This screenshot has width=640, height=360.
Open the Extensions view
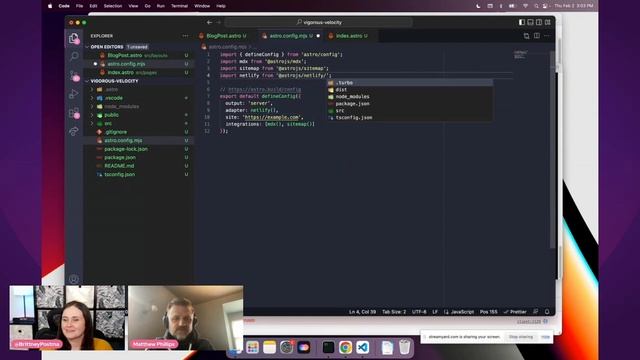tap(74, 113)
